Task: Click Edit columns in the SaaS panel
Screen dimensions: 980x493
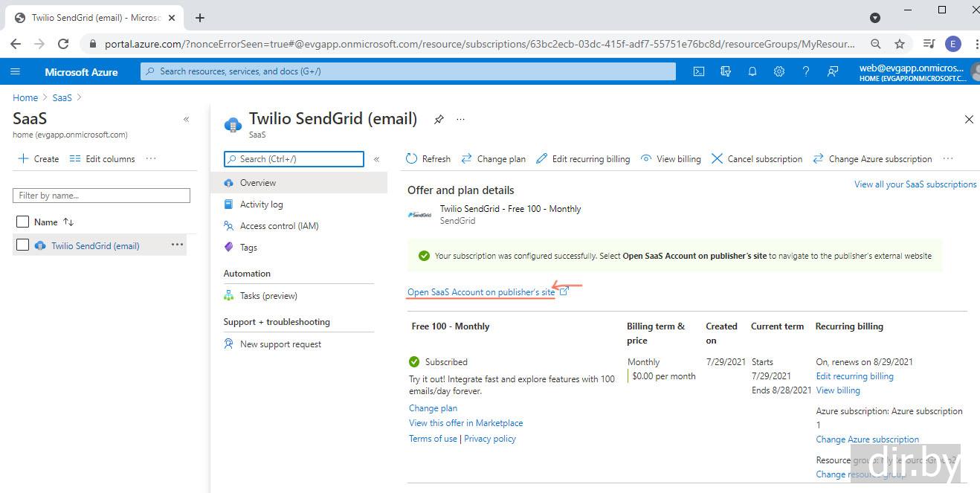Action: pos(102,159)
